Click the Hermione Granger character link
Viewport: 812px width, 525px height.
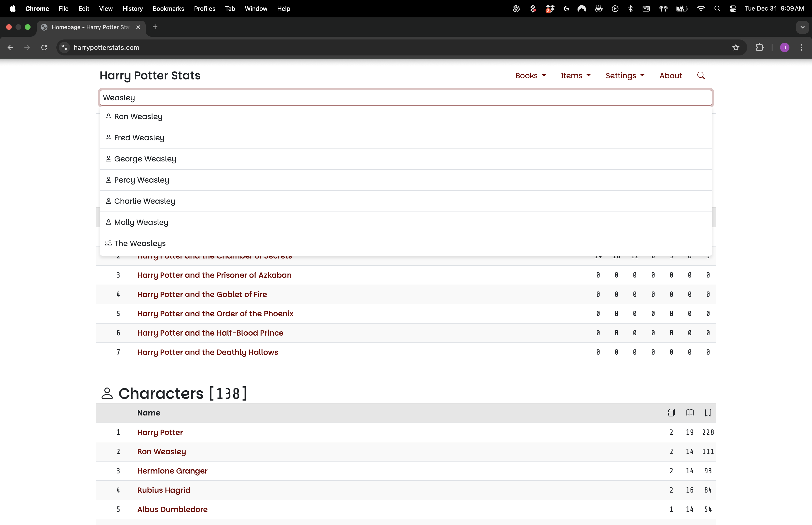coord(172,471)
